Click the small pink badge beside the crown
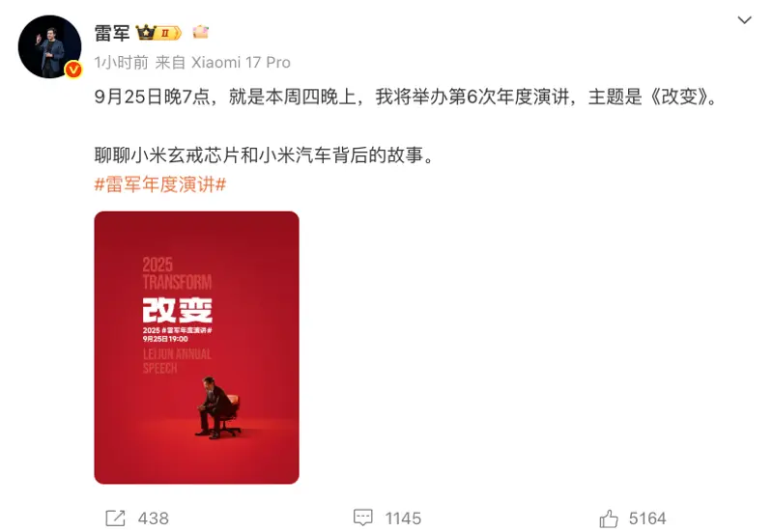The height and width of the screenshot is (532, 773). pos(201,32)
